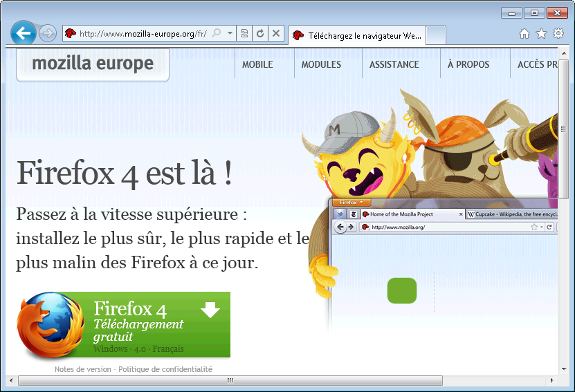Open the MOBILE menu item

[257, 64]
